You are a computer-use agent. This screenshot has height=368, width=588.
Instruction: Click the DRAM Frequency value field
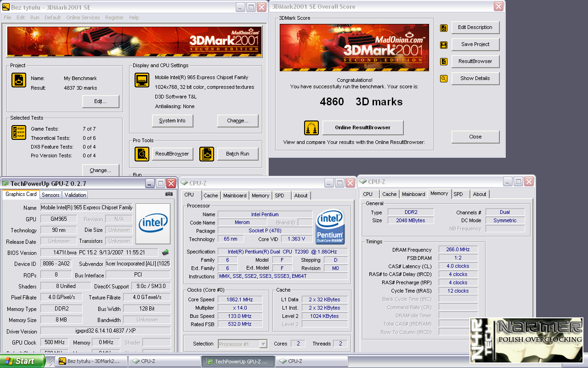click(458, 249)
